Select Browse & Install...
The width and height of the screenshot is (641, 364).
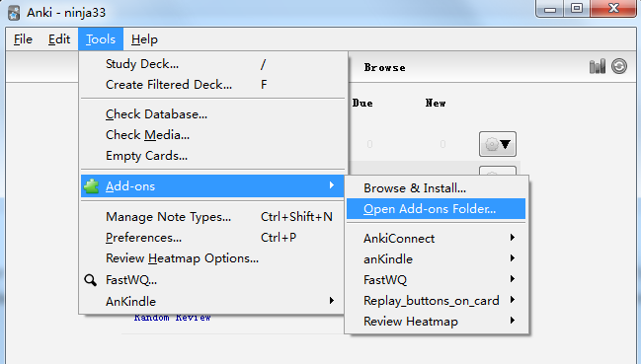coord(436,188)
